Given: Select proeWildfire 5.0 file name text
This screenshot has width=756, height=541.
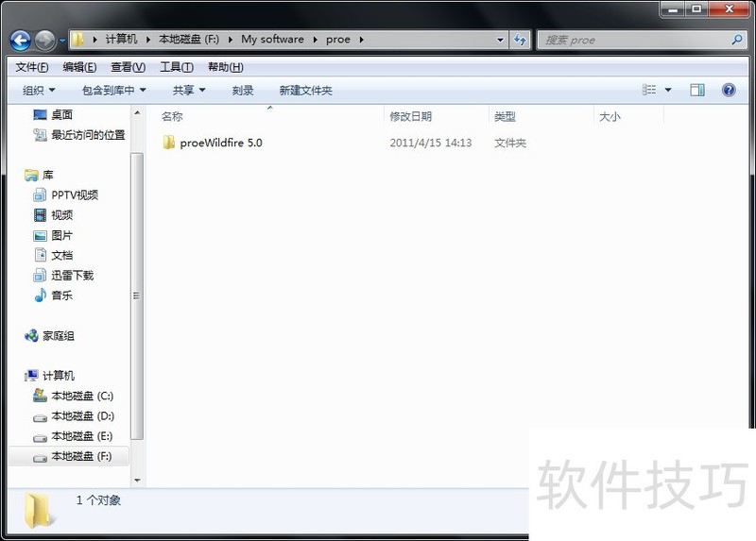Looking at the screenshot, I should click(x=221, y=143).
